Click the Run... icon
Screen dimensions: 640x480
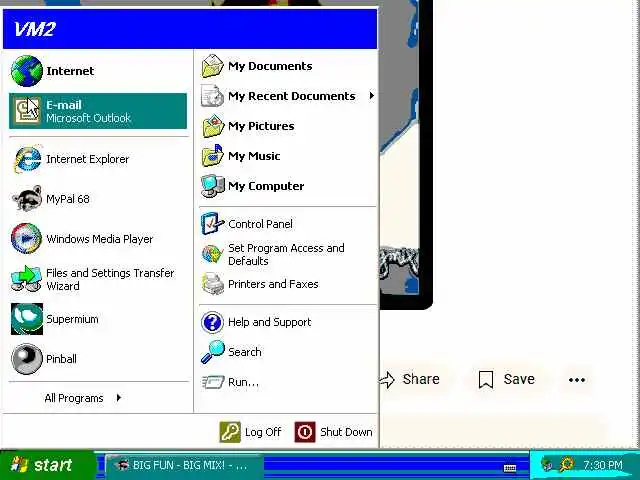coord(213,382)
